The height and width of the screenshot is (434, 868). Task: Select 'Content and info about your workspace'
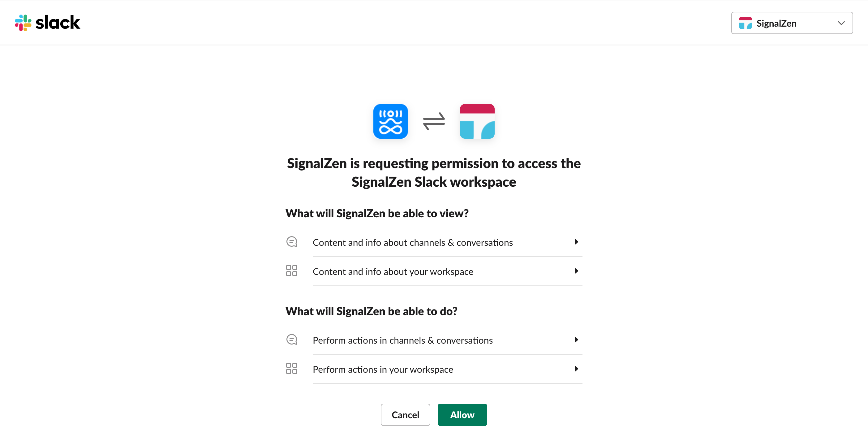pyautogui.click(x=393, y=272)
